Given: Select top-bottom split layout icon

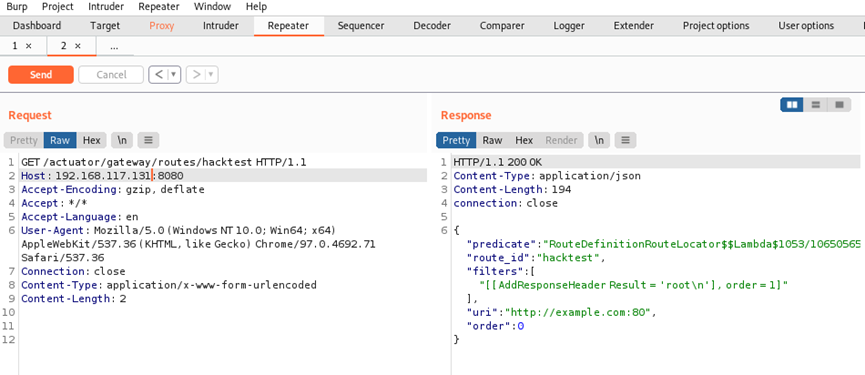Looking at the screenshot, I should click(816, 105).
